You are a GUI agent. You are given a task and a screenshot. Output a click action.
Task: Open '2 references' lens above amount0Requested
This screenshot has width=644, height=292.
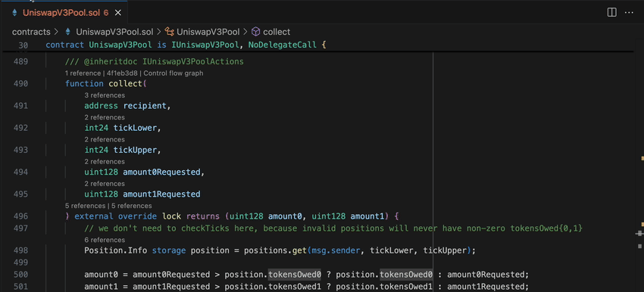(105, 162)
